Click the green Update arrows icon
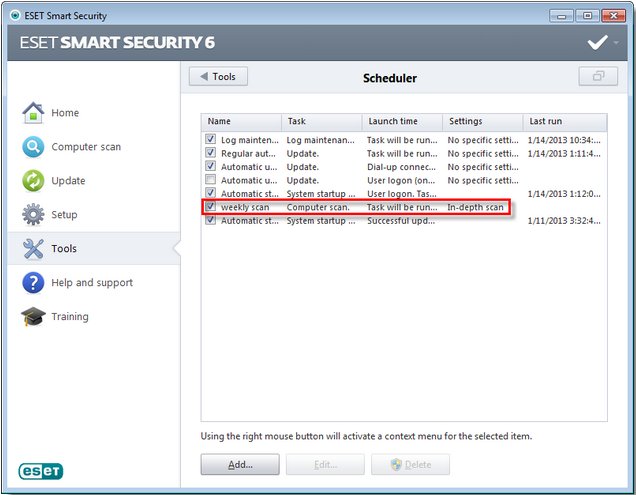This screenshot has width=636, height=495. pyautogui.click(x=33, y=181)
